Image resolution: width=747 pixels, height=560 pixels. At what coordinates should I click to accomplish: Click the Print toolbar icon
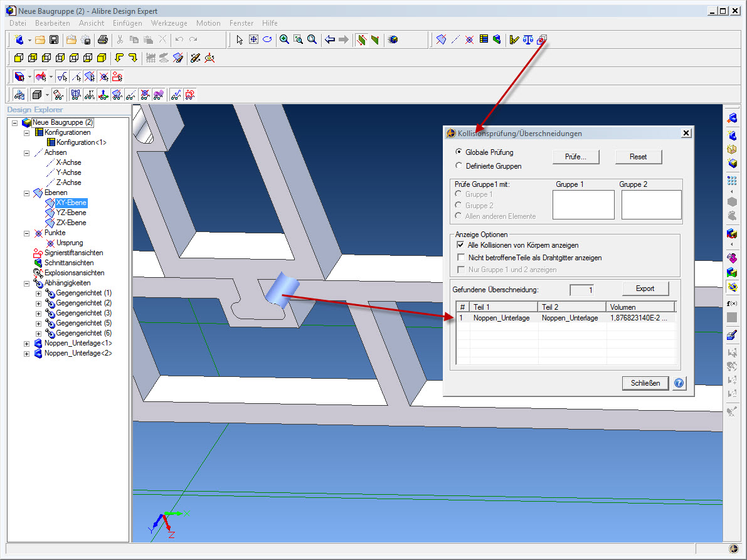tap(102, 40)
